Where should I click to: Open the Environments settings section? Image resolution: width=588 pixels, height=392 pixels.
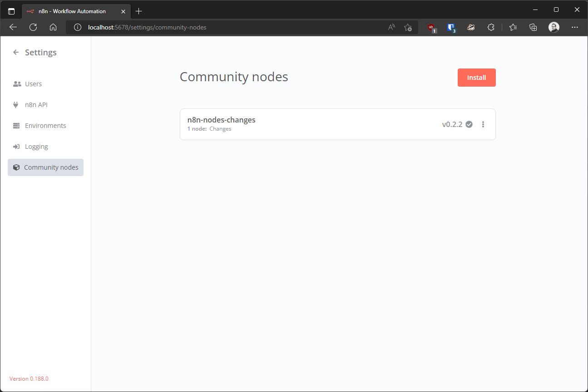point(45,126)
